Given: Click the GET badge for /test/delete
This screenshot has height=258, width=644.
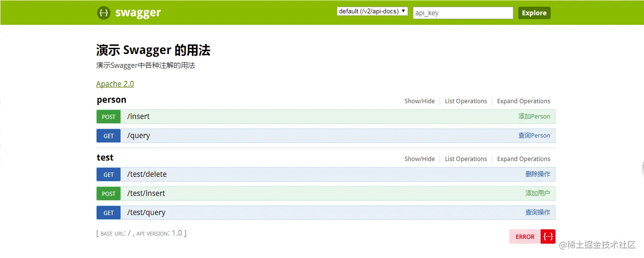Looking at the screenshot, I should (109, 174).
